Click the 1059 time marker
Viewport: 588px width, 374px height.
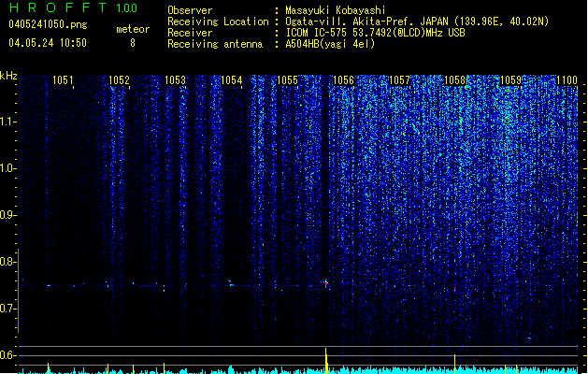[510, 79]
